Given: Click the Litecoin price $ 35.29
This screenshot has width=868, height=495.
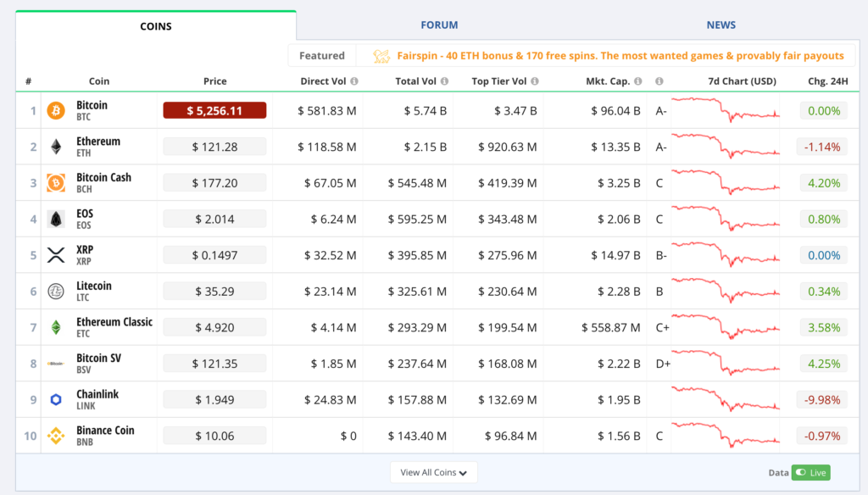Looking at the screenshot, I should click(214, 292).
